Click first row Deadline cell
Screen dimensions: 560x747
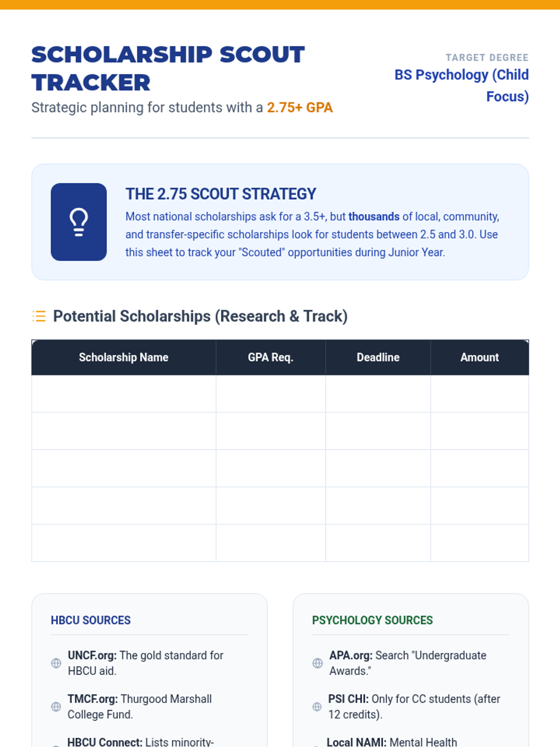[378, 394]
